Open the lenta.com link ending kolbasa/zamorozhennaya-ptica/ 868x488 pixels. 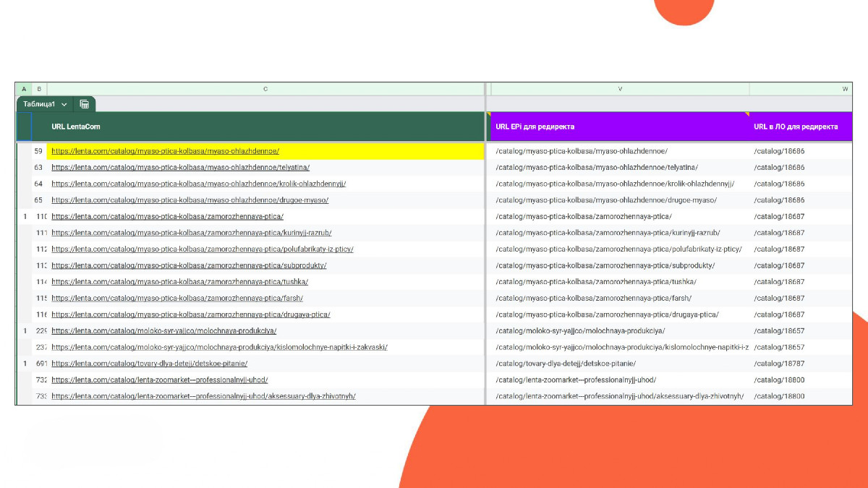coord(167,216)
